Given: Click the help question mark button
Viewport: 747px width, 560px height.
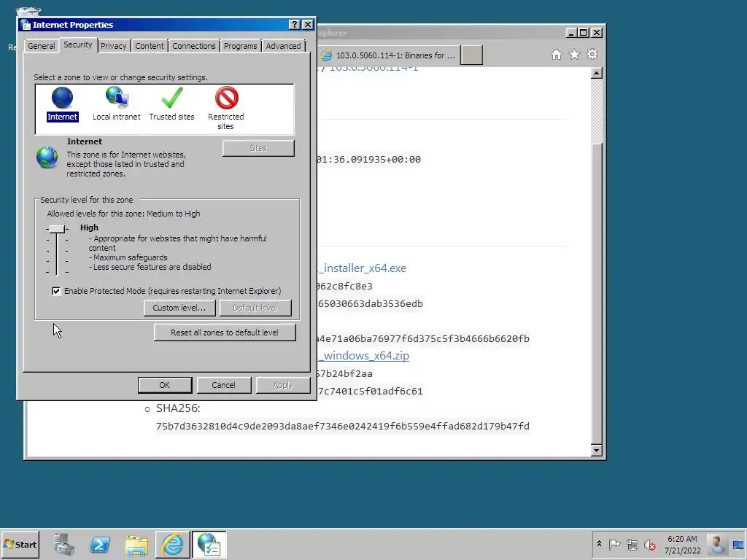Looking at the screenshot, I should click(295, 25).
